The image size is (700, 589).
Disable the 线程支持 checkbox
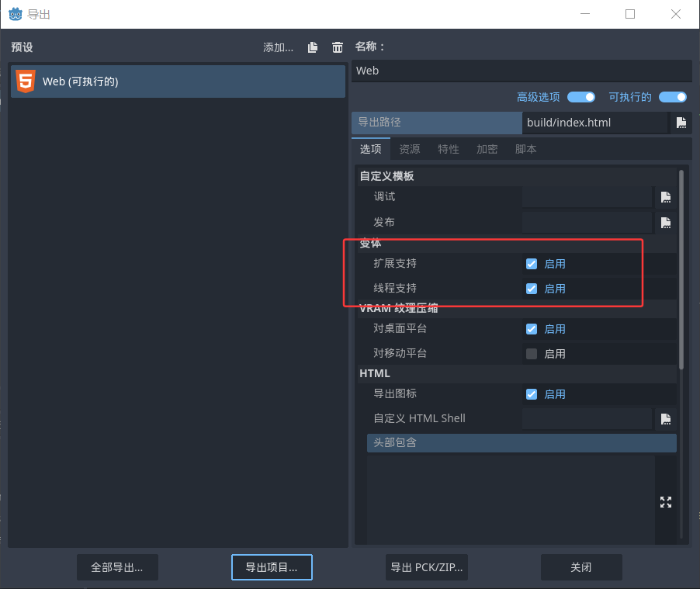click(532, 289)
